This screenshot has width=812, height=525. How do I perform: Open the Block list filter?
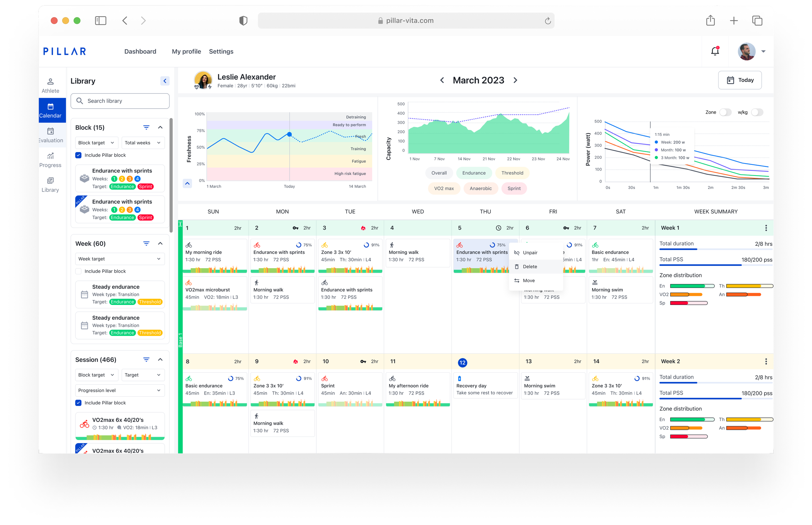(146, 127)
